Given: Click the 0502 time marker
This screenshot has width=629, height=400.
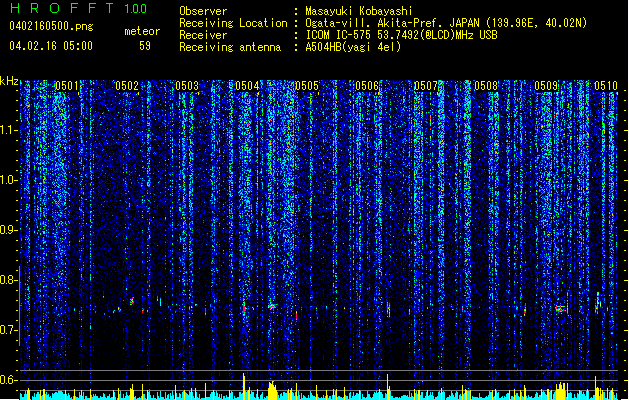Looking at the screenshot, I should coord(127,86).
